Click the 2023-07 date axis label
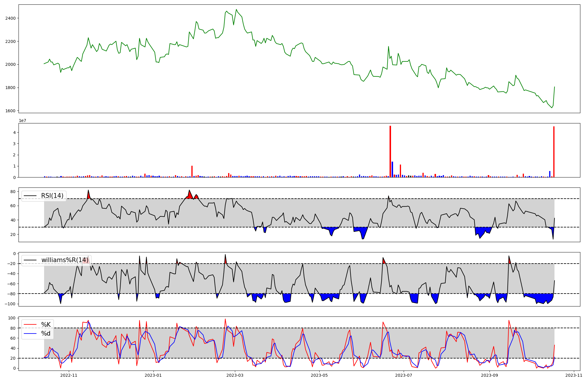588x382 pixels. coord(404,375)
